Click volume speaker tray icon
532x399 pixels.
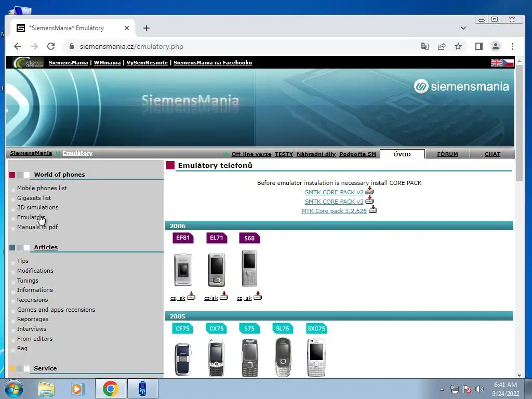(x=480, y=389)
